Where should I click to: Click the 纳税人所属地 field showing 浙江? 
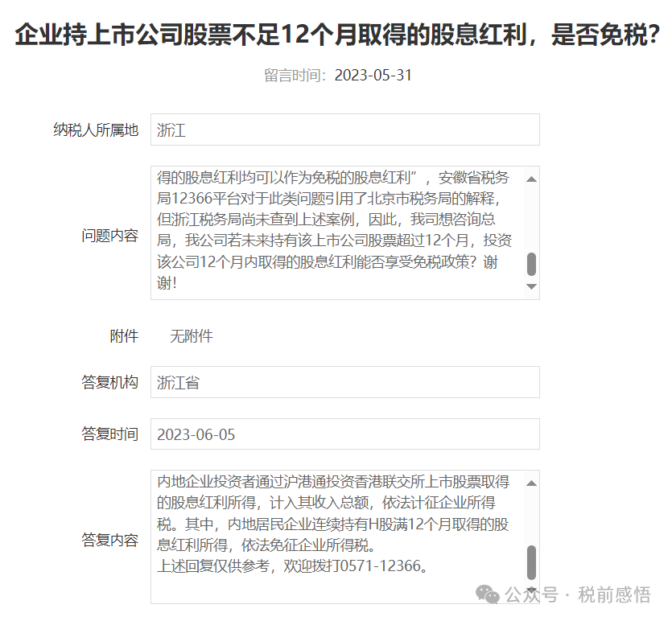pyautogui.click(x=344, y=130)
